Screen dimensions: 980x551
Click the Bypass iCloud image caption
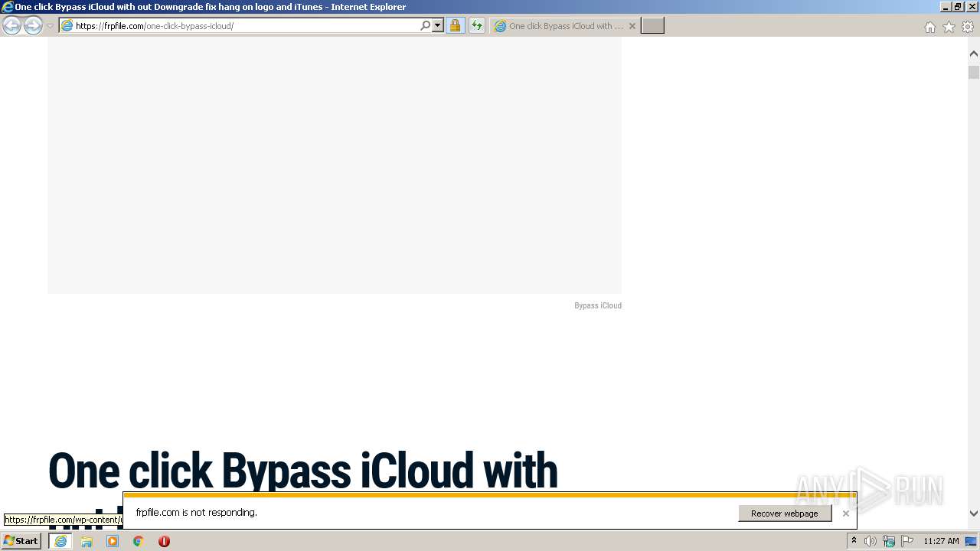coord(598,305)
